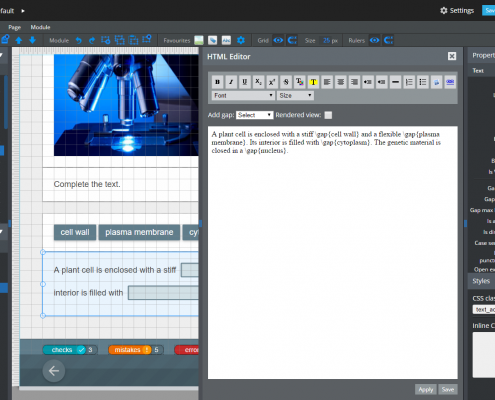
Task: Click the gap after 'interior is filled with'
Action: click(x=163, y=293)
